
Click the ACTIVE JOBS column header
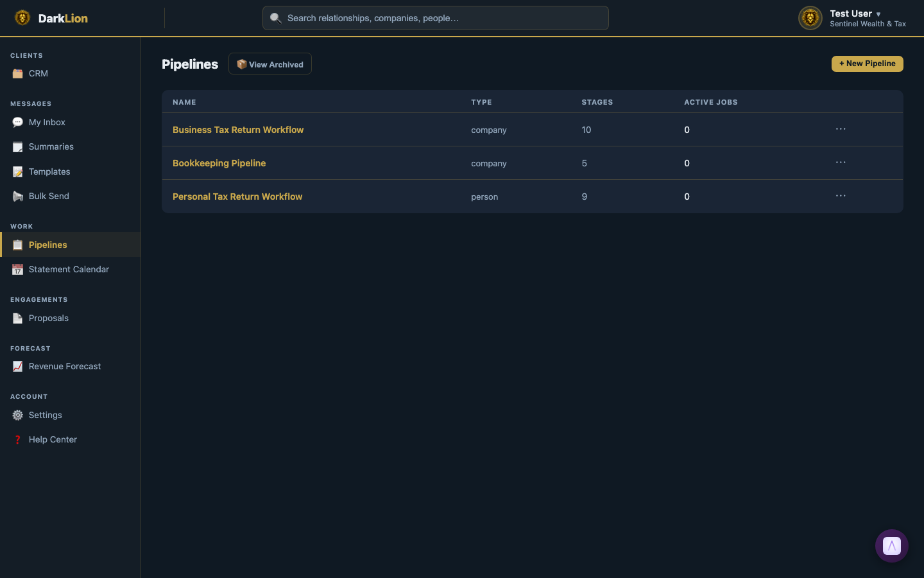pyautogui.click(x=711, y=102)
